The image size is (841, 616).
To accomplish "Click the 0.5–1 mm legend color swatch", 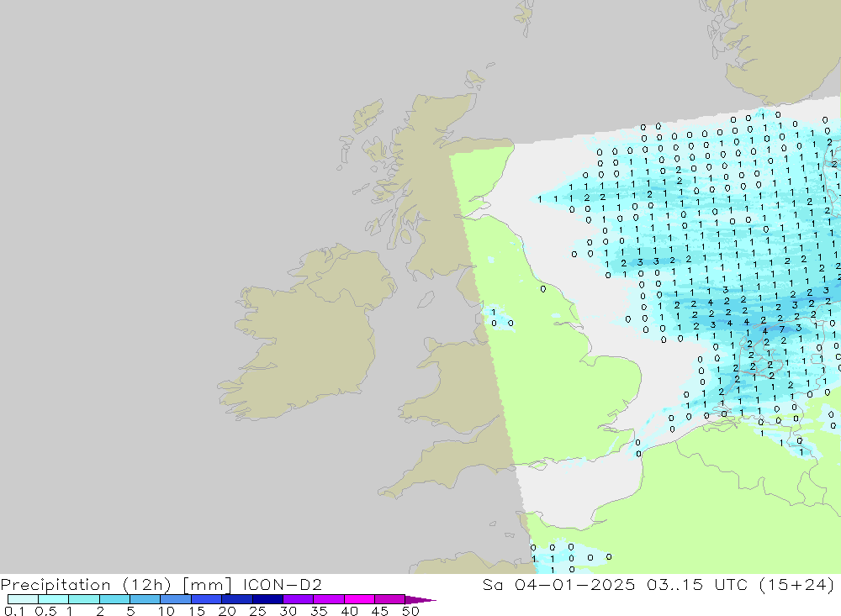I will (53, 599).
